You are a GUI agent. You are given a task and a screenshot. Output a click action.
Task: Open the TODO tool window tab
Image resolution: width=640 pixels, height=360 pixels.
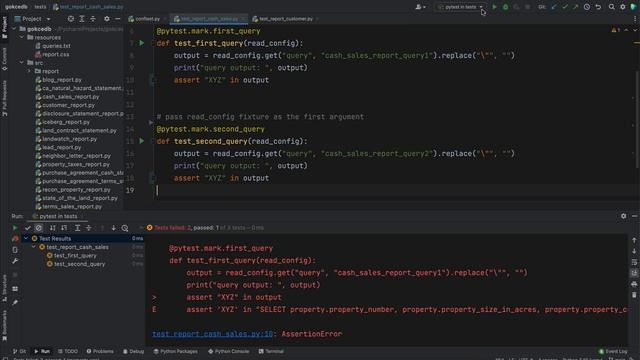(68, 351)
